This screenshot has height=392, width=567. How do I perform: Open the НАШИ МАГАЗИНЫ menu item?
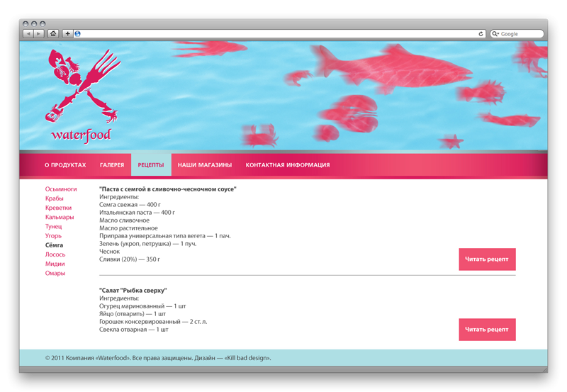point(205,165)
